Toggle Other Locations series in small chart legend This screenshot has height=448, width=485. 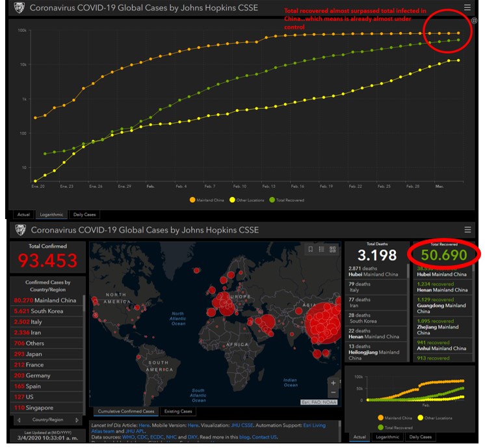click(434, 418)
